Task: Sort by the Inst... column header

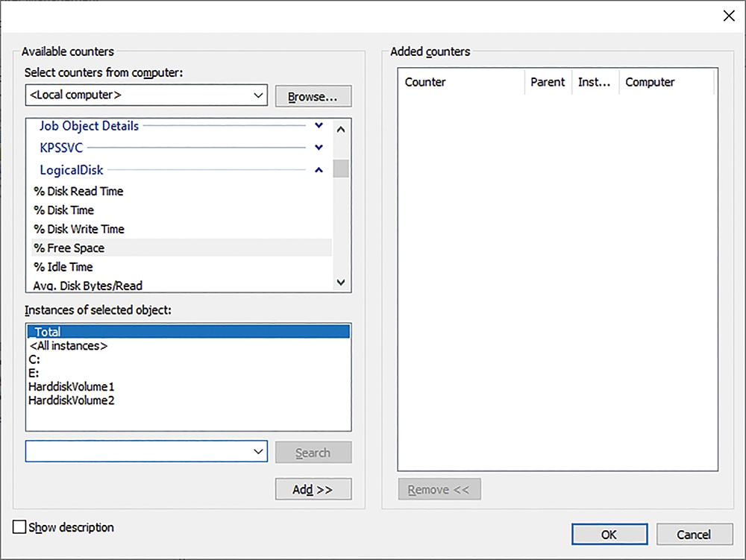Action: pos(595,82)
